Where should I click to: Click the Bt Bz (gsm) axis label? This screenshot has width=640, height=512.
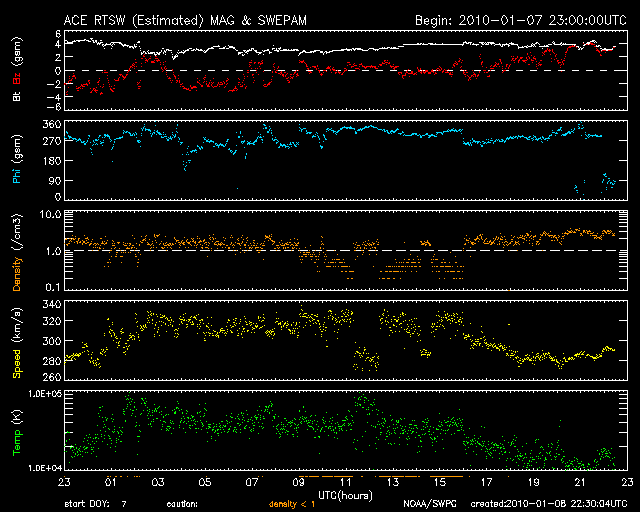[x=17, y=69]
